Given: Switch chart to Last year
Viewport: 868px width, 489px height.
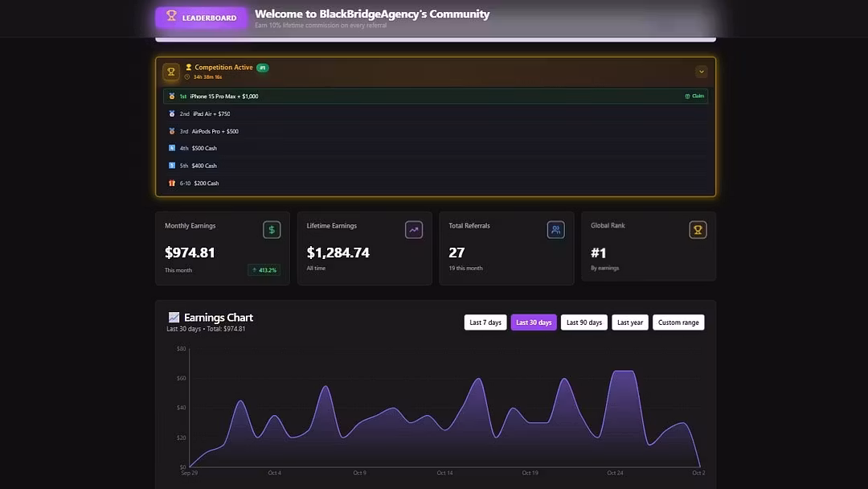Looking at the screenshot, I should click(x=630, y=323).
